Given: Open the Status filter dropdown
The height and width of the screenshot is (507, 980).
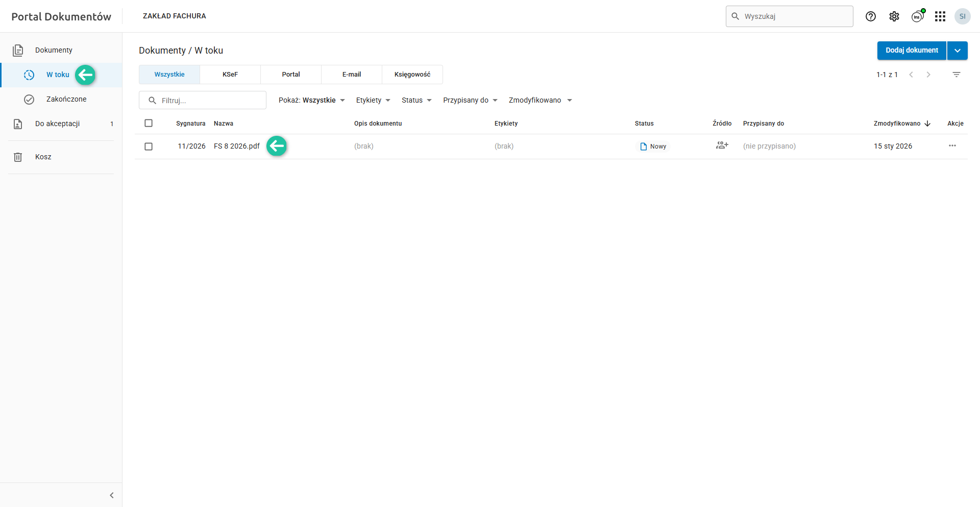Looking at the screenshot, I should [x=416, y=100].
